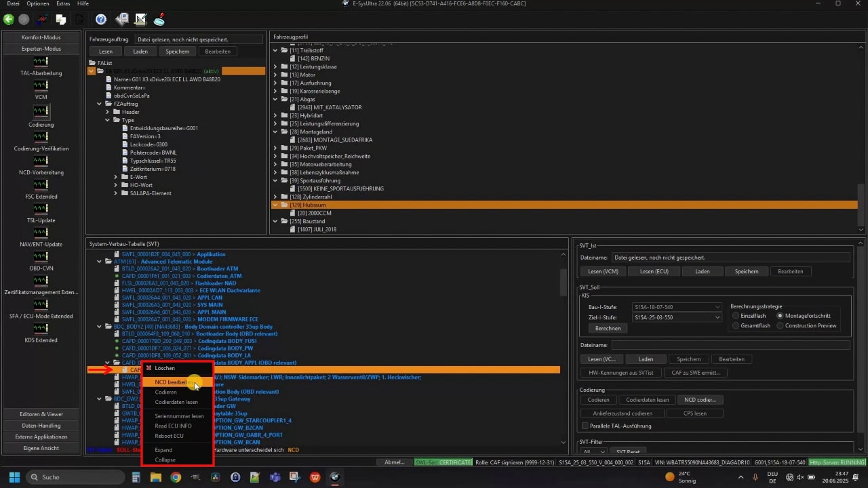Viewport: 868px width, 488px height.
Task: Collapse the [129] Hubraum tree node
Action: 275,205
